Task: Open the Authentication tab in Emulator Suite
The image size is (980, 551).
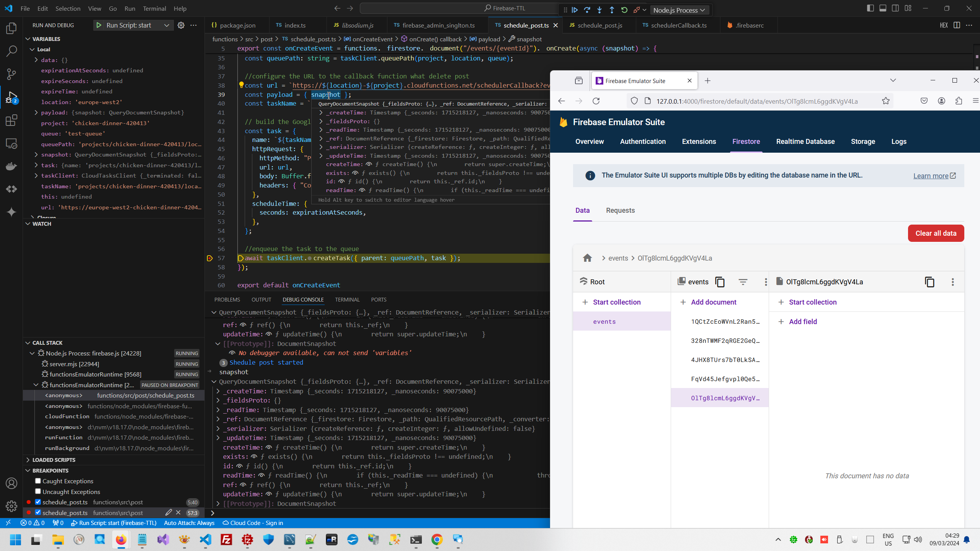Action: [x=643, y=142]
